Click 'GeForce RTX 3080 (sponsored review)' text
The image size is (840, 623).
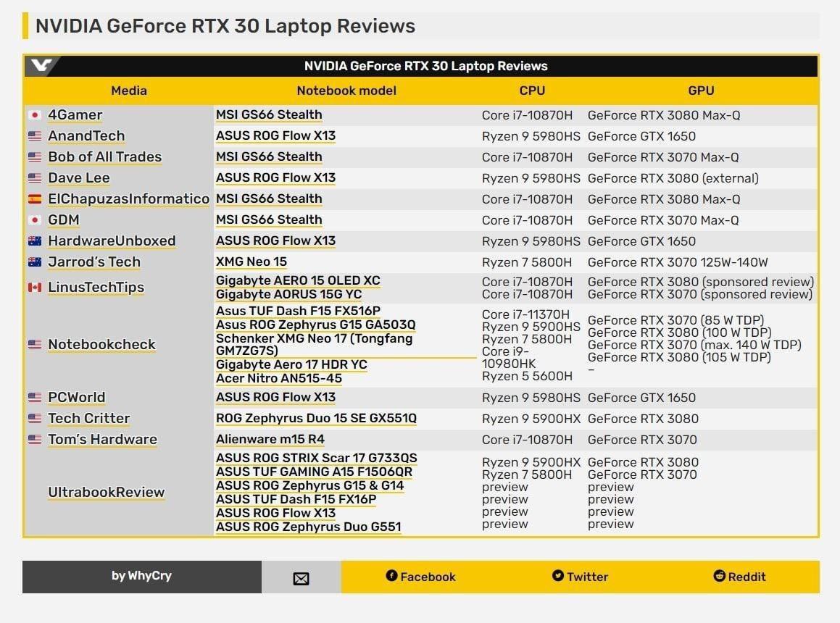pos(701,282)
